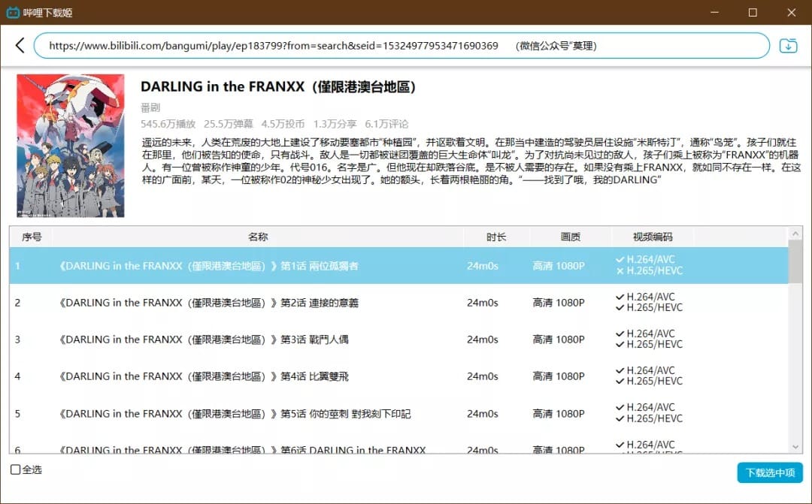Screen dimensions: 812x504
Task: Click the 视频编码 column header
Action: click(x=653, y=237)
